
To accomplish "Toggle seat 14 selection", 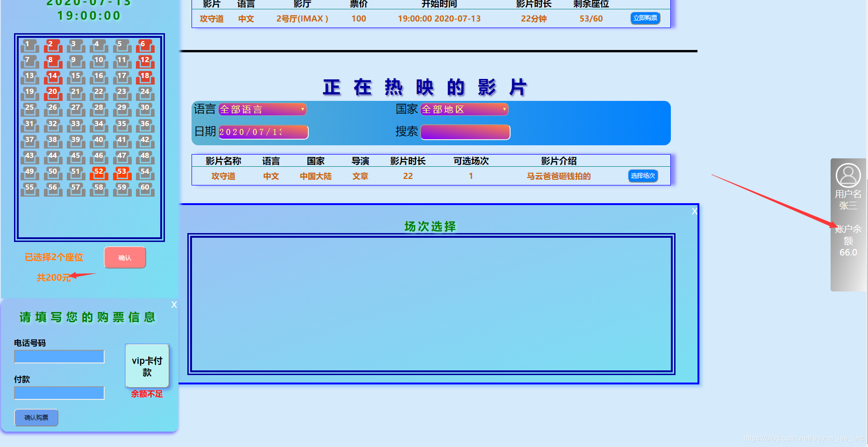I will [x=53, y=77].
